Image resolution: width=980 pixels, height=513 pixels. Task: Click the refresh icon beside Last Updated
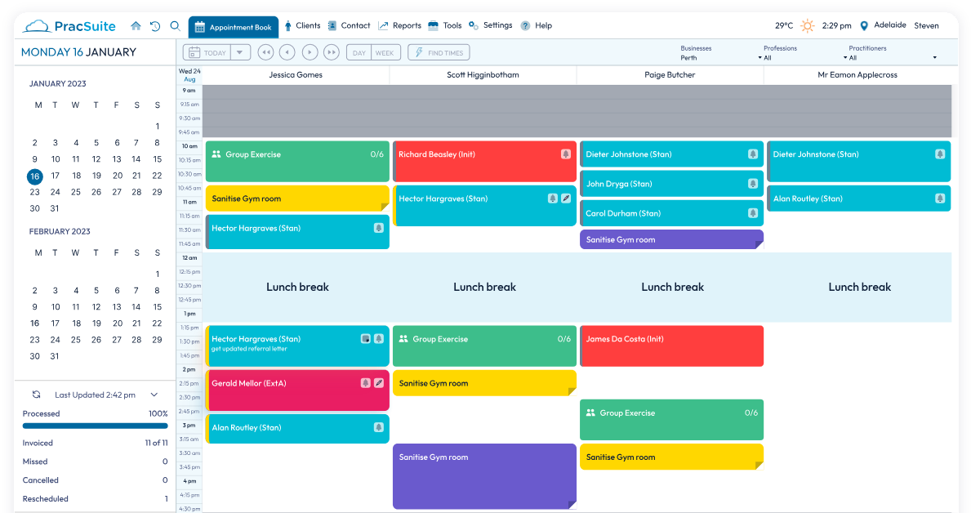[x=37, y=395]
